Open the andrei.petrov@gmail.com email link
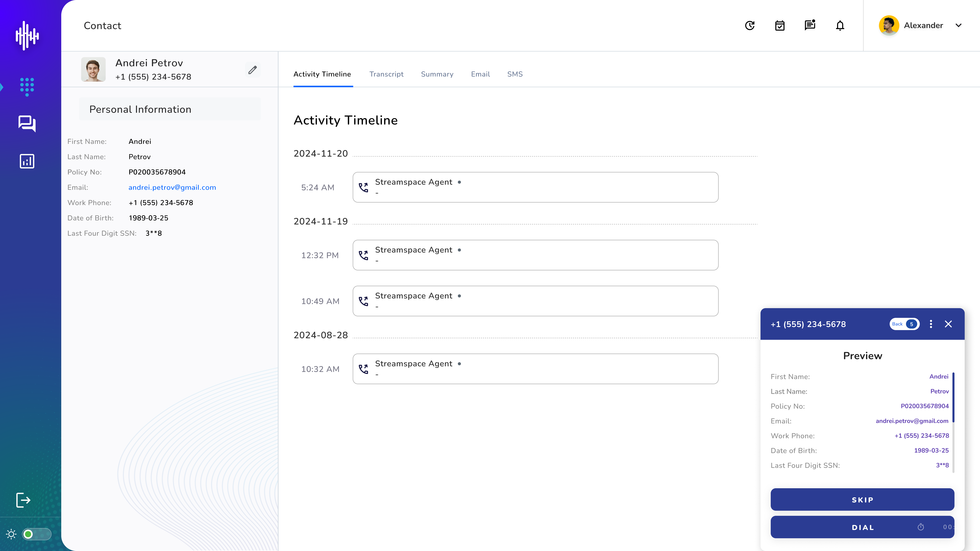Image resolution: width=980 pixels, height=551 pixels. pos(172,187)
